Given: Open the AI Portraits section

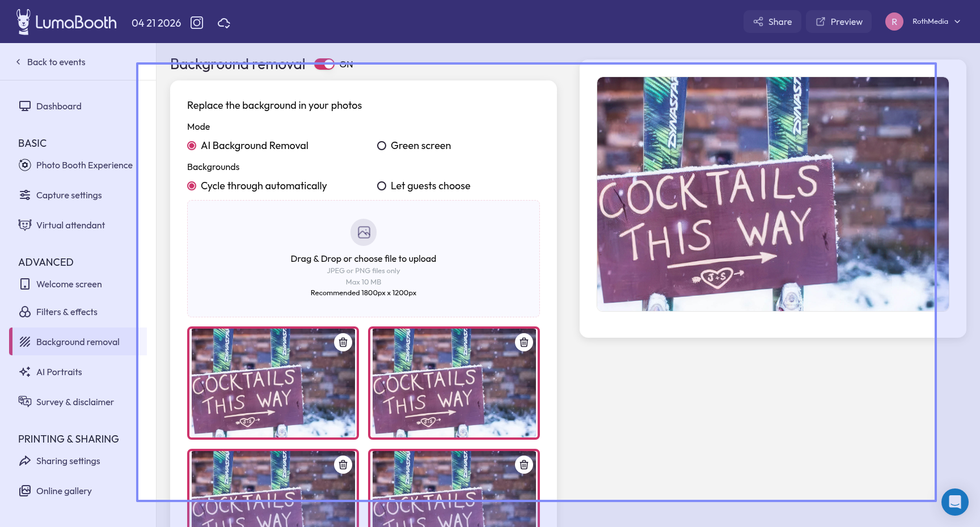Looking at the screenshot, I should [59, 372].
